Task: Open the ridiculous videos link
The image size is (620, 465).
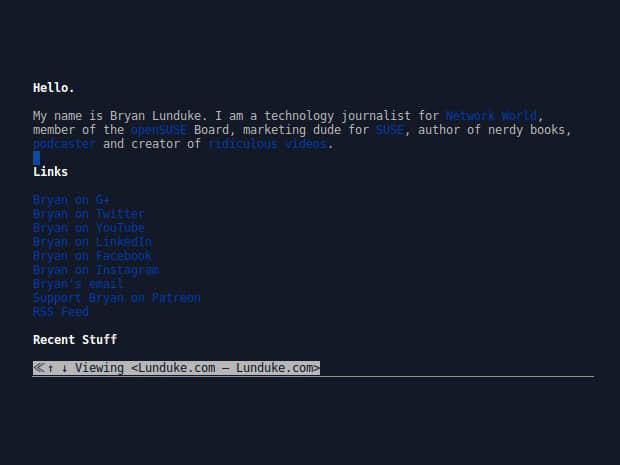Action: click(267, 144)
